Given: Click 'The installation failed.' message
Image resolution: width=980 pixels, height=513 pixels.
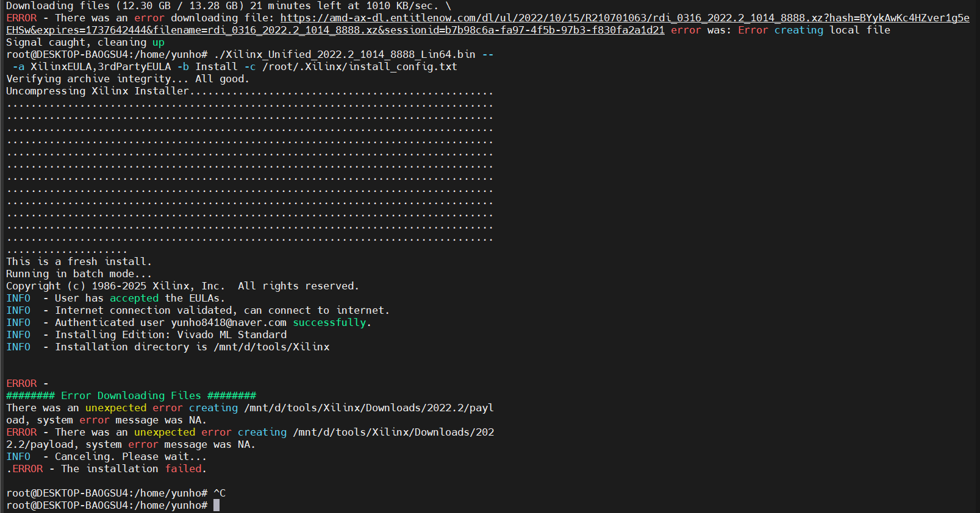Looking at the screenshot, I should tap(134, 469).
